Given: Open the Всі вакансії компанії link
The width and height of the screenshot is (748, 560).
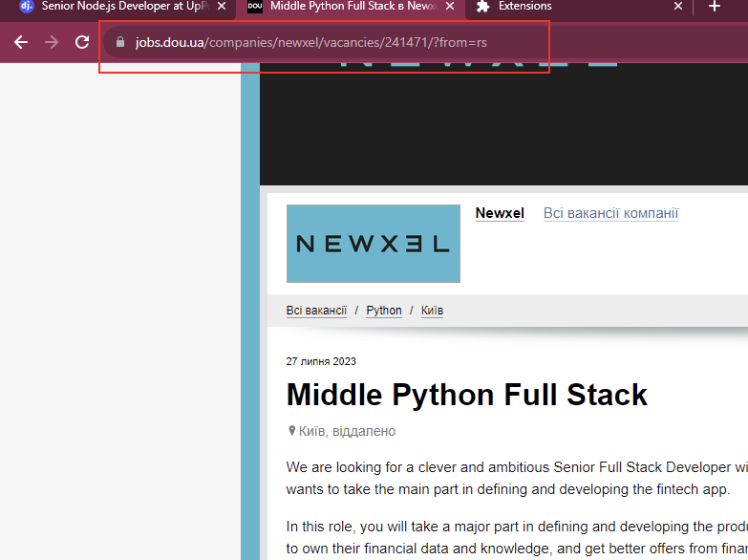Looking at the screenshot, I should 610,213.
